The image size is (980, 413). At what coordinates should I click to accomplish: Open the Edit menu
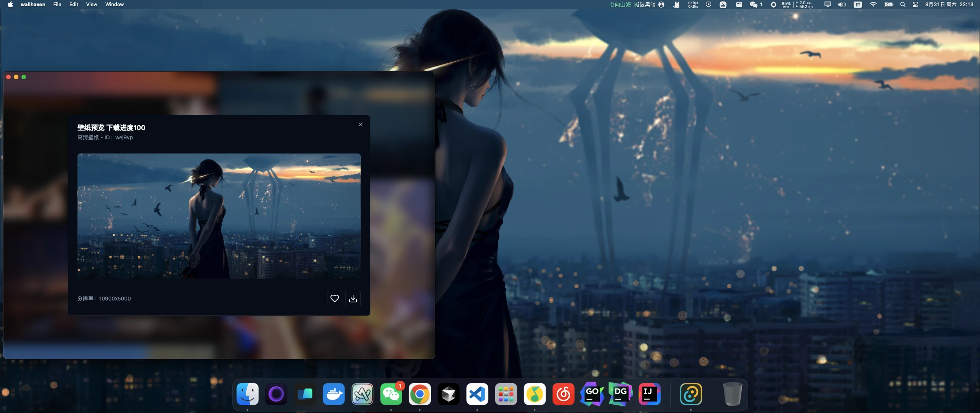(x=74, y=5)
